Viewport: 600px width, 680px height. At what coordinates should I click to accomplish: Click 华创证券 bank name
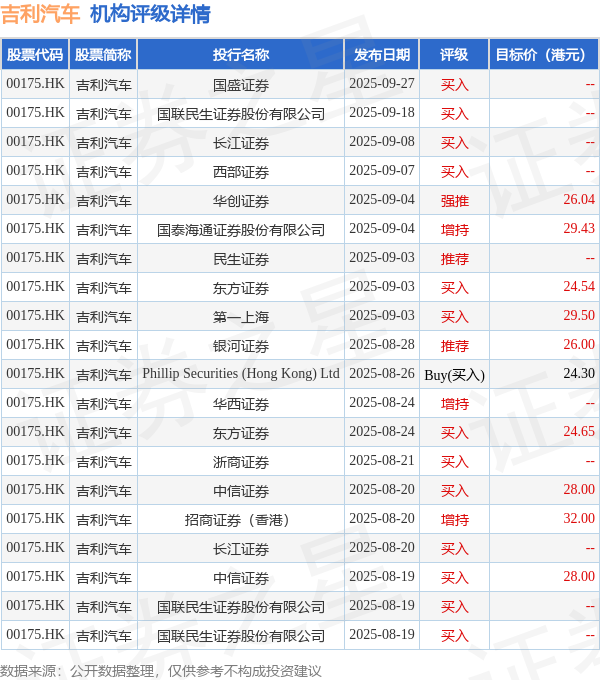coord(241,201)
